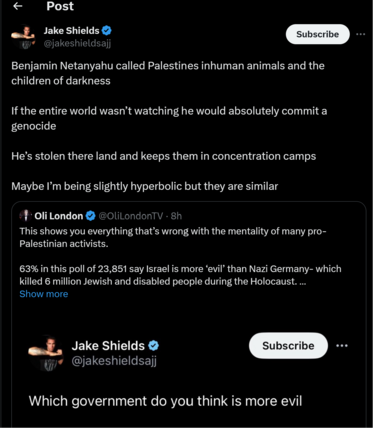
Task: Open Oli London's avatar in quoted post
Action: pos(26,216)
